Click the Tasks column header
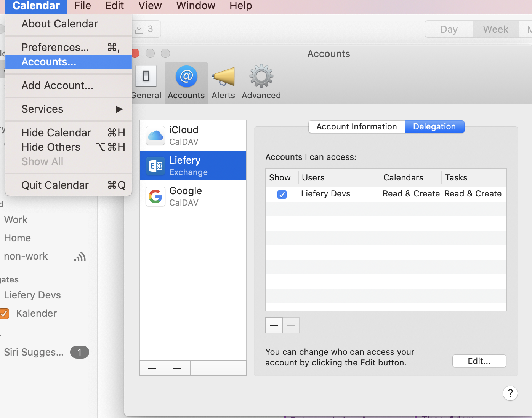This screenshot has width=532, height=418. (x=474, y=178)
